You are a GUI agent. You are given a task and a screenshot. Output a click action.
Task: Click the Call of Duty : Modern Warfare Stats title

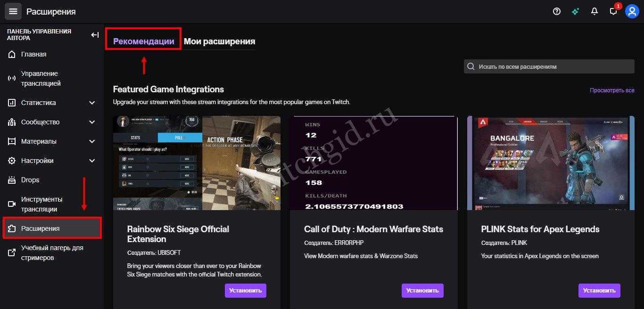tap(373, 229)
